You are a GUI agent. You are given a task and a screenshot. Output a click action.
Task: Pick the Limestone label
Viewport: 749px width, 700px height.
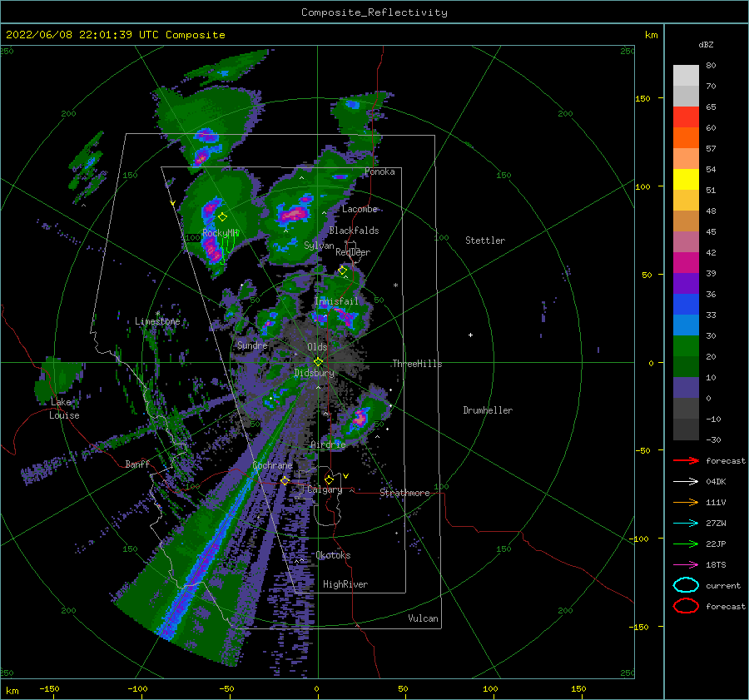tap(157, 321)
